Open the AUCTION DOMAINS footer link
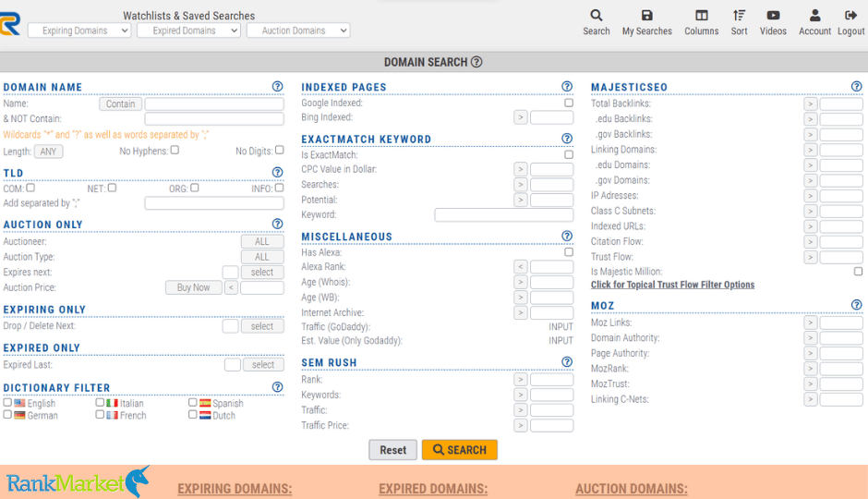This screenshot has height=499, width=868. (631, 489)
